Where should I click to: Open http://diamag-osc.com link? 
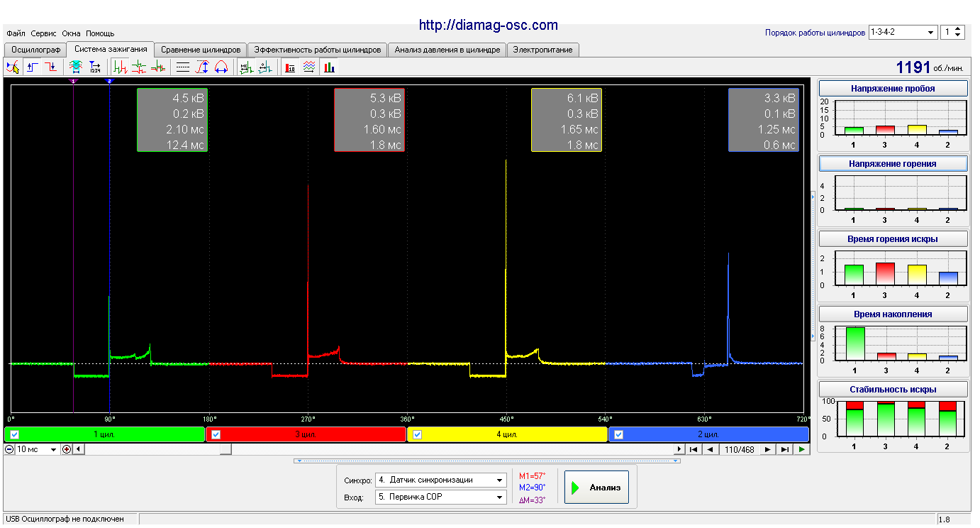(x=489, y=25)
